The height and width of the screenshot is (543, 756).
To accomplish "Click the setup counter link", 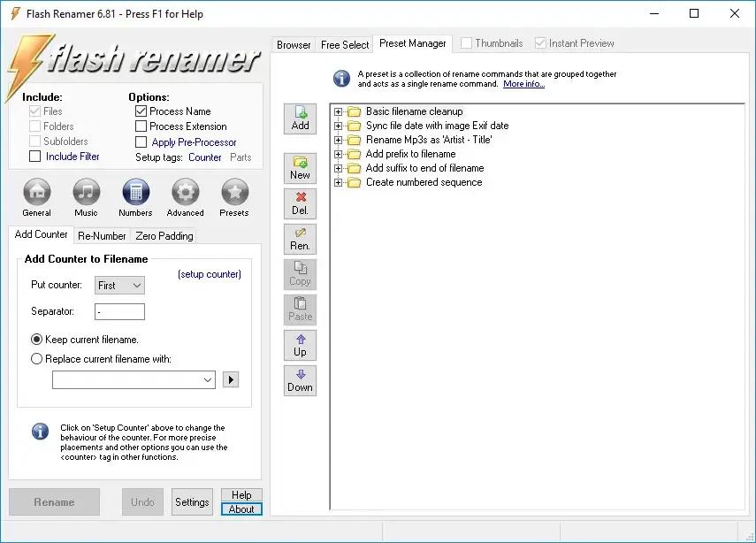I will point(209,274).
